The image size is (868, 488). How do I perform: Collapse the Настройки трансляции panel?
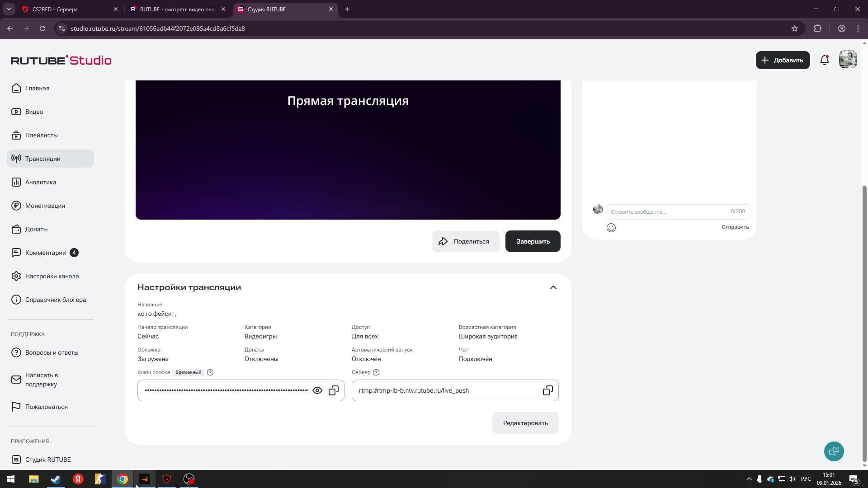tap(553, 287)
